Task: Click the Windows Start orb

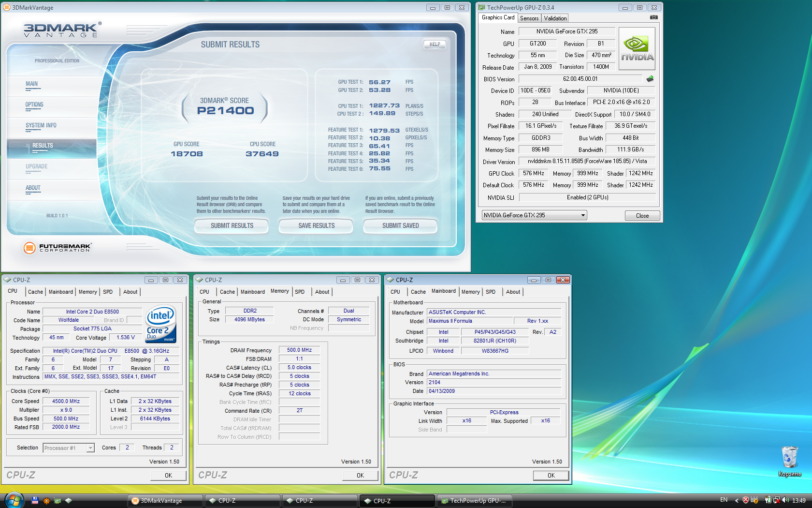Action: [x=14, y=500]
